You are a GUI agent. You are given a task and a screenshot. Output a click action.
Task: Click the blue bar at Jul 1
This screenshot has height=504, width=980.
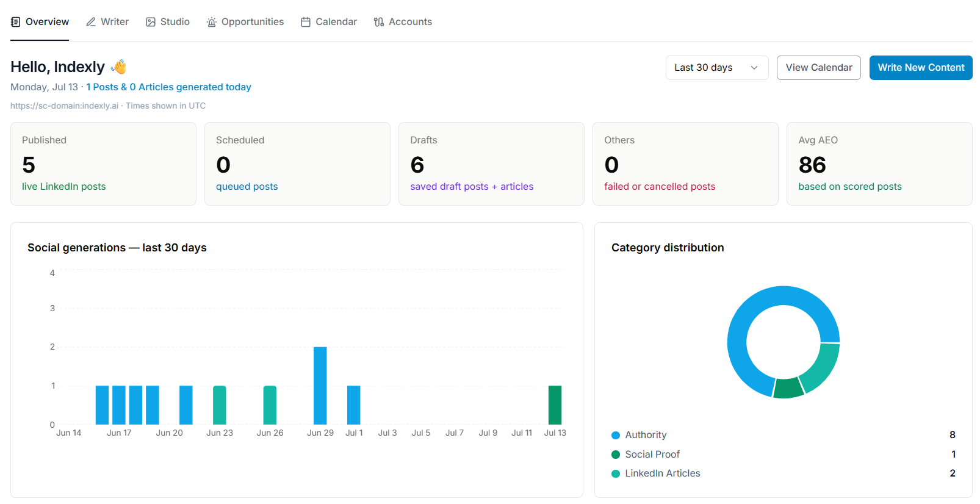(354, 405)
